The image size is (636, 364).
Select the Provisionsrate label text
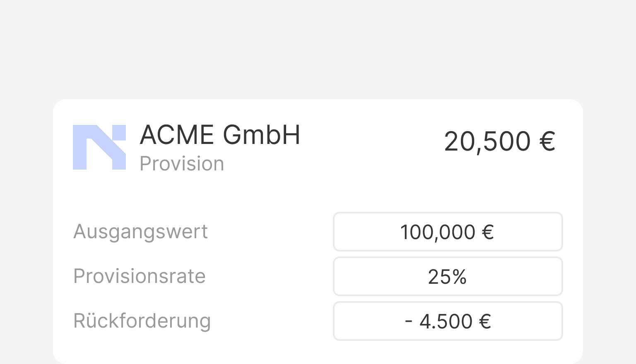click(x=140, y=276)
